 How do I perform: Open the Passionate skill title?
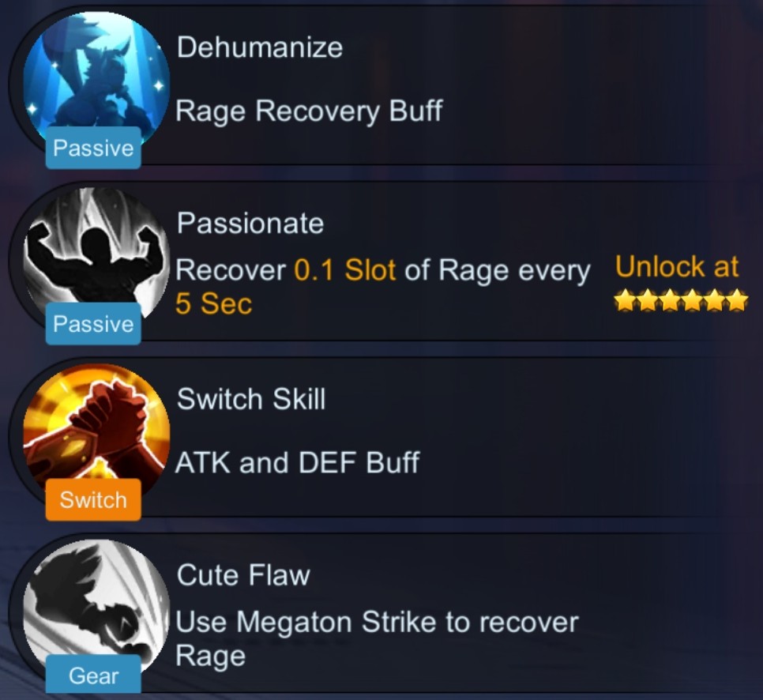pyautogui.click(x=250, y=224)
